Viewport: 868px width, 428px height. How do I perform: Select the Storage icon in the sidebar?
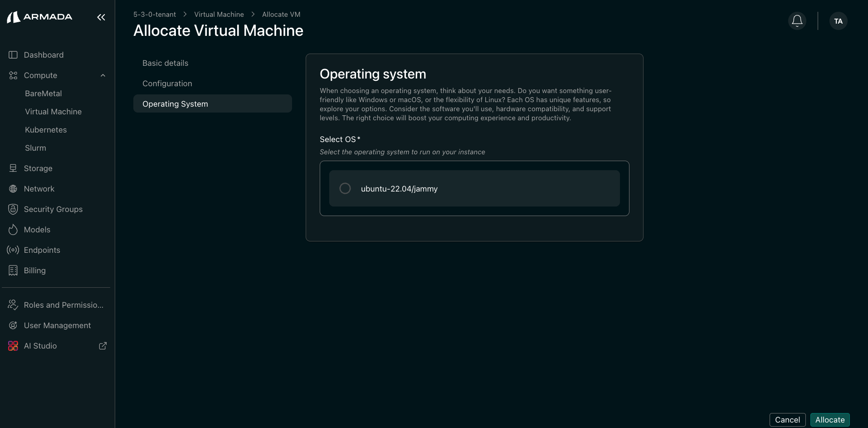pos(13,168)
